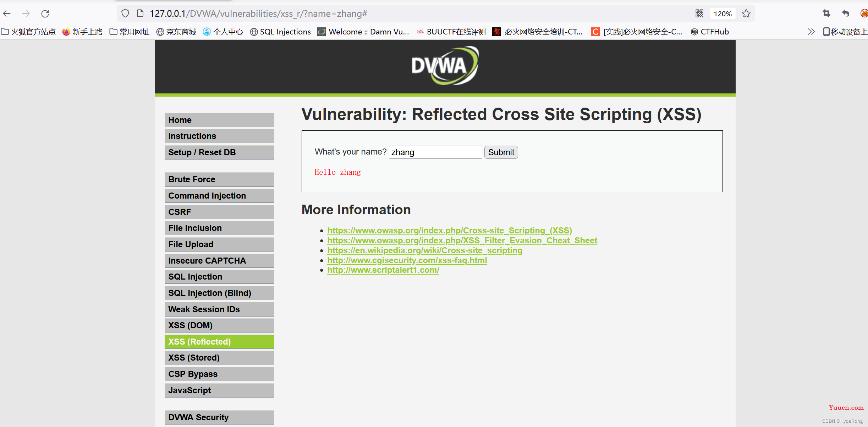Open the 常用网址 bookmark folder

click(x=130, y=32)
